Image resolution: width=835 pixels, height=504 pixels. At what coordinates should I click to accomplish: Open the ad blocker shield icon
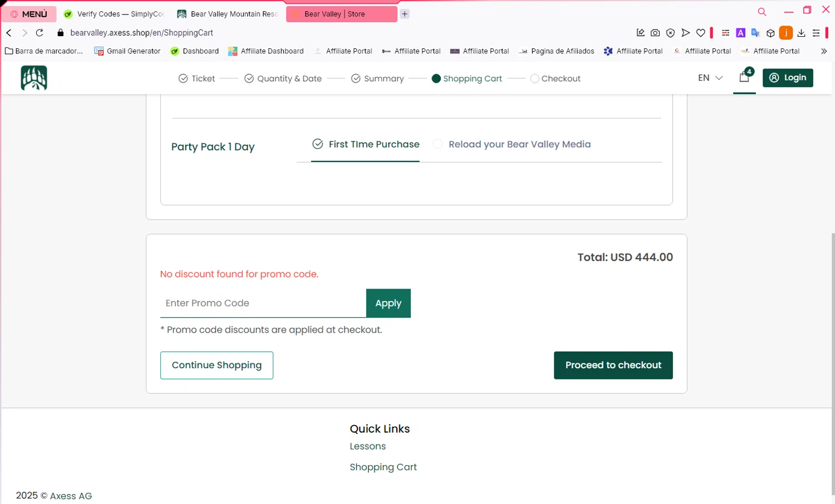(670, 33)
